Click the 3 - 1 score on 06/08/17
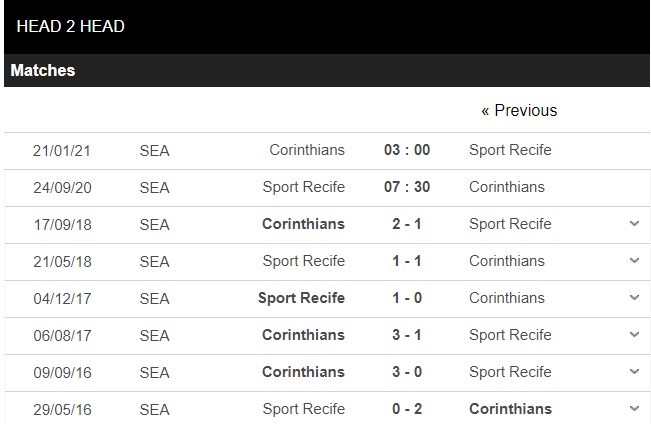Viewport: 651px width, 424px height. (407, 335)
